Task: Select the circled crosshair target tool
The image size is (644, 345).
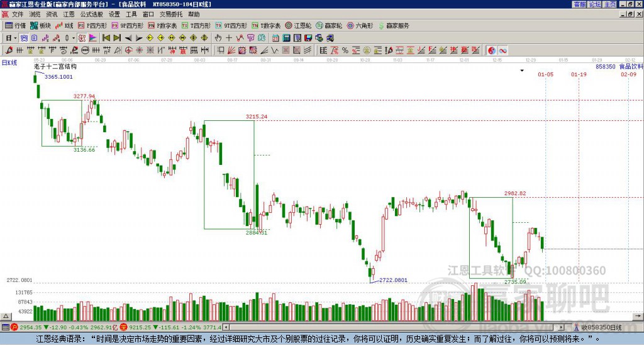Action: pos(128,50)
